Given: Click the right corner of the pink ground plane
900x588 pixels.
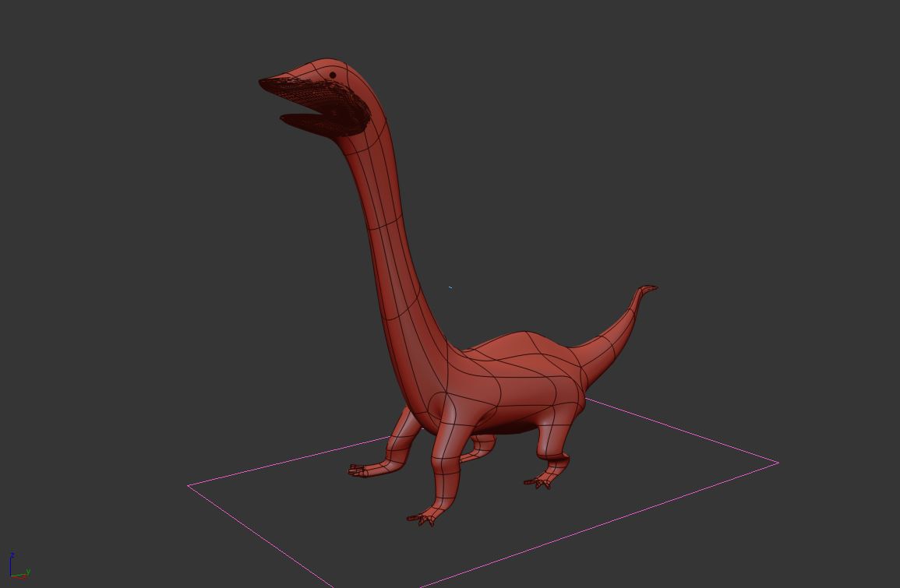Looking at the screenshot, I should (x=777, y=463).
